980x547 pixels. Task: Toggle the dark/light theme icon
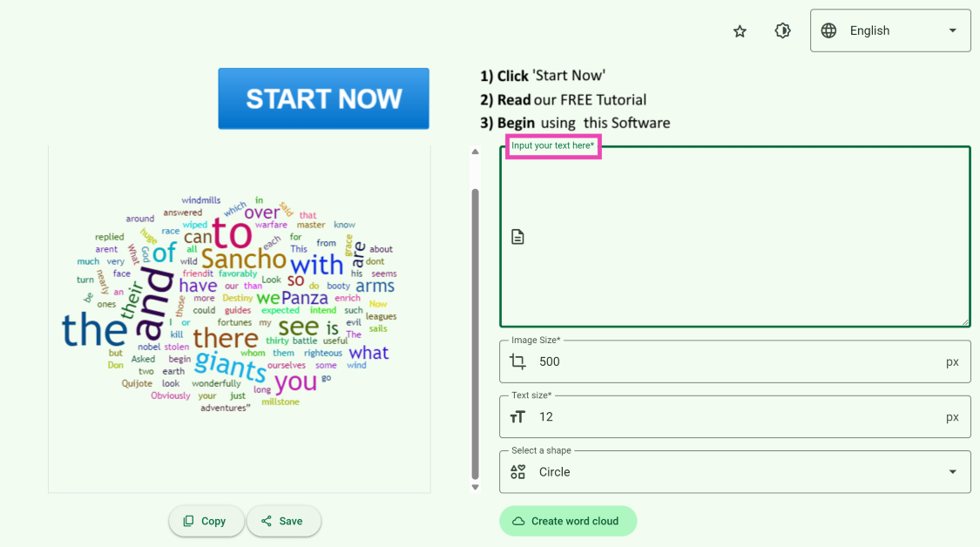click(782, 31)
